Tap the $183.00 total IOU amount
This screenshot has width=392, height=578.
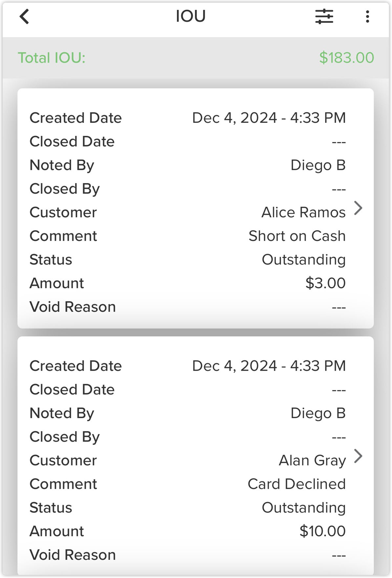tap(346, 58)
